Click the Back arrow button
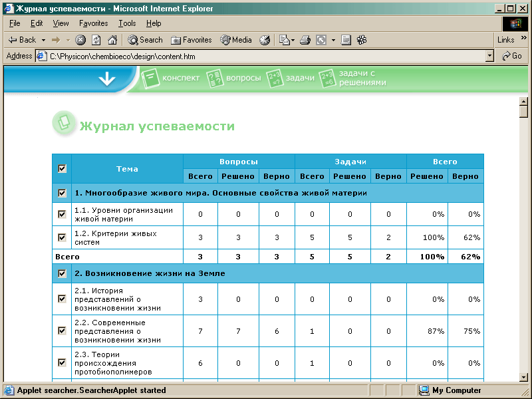Image resolution: width=532 pixels, height=399 pixels. [22, 40]
